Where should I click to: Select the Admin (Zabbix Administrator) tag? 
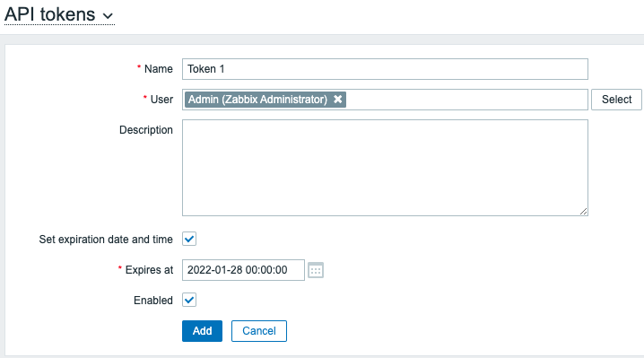tap(257, 100)
